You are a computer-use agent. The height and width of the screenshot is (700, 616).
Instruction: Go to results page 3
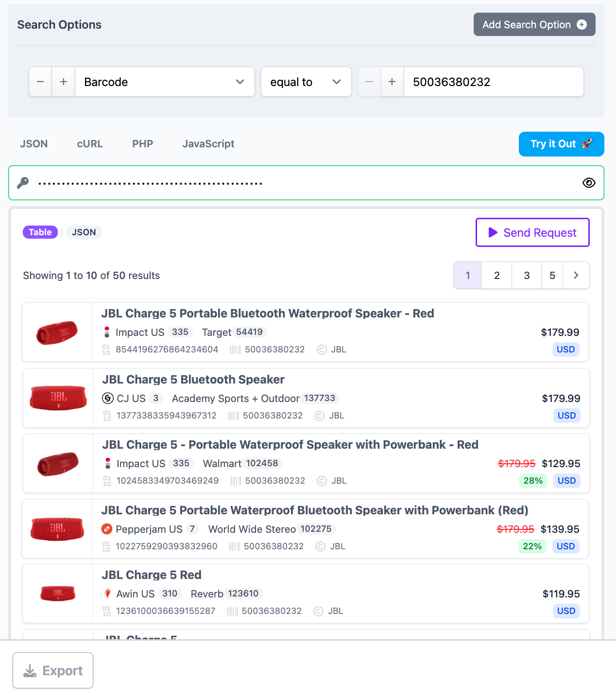pyautogui.click(x=527, y=275)
